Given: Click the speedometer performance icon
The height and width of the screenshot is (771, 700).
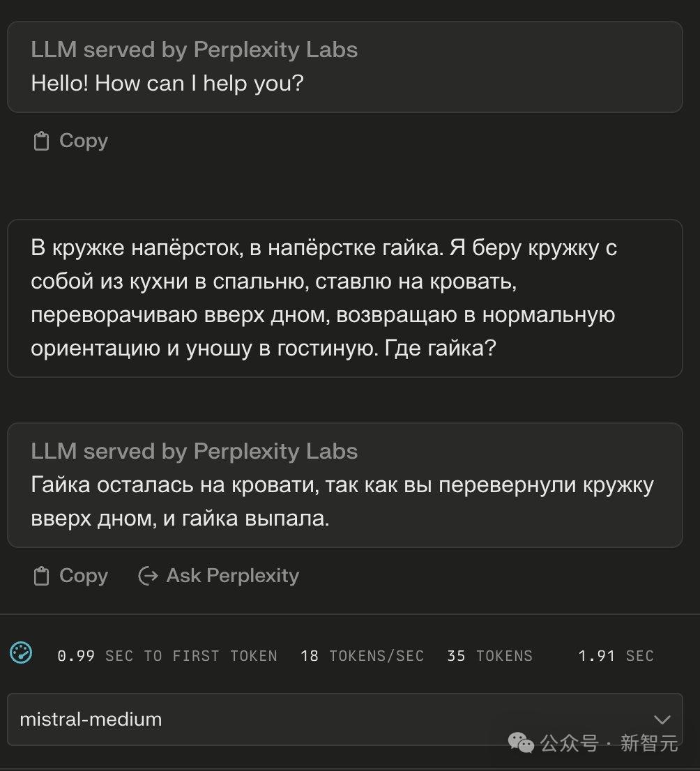Looking at the screenshot, I should (21, 654).
